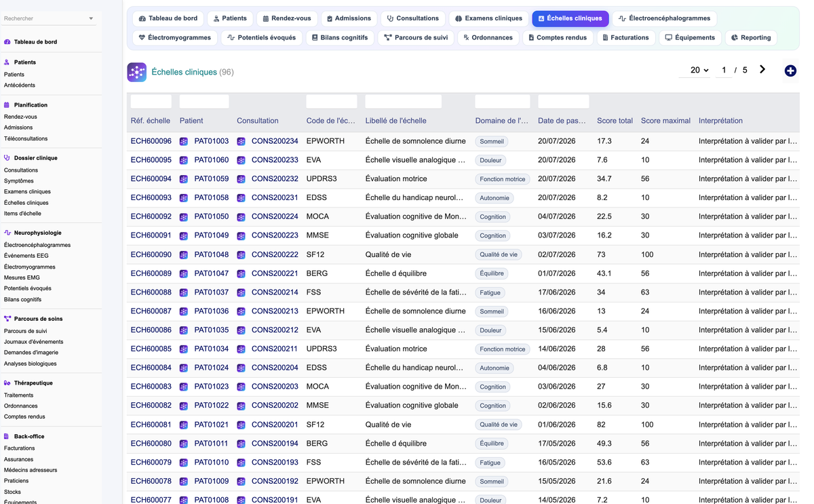This screenshot has height=504, width=814.
Task: Click consultation icon beside CONS200194
Action: coord(241,444)
